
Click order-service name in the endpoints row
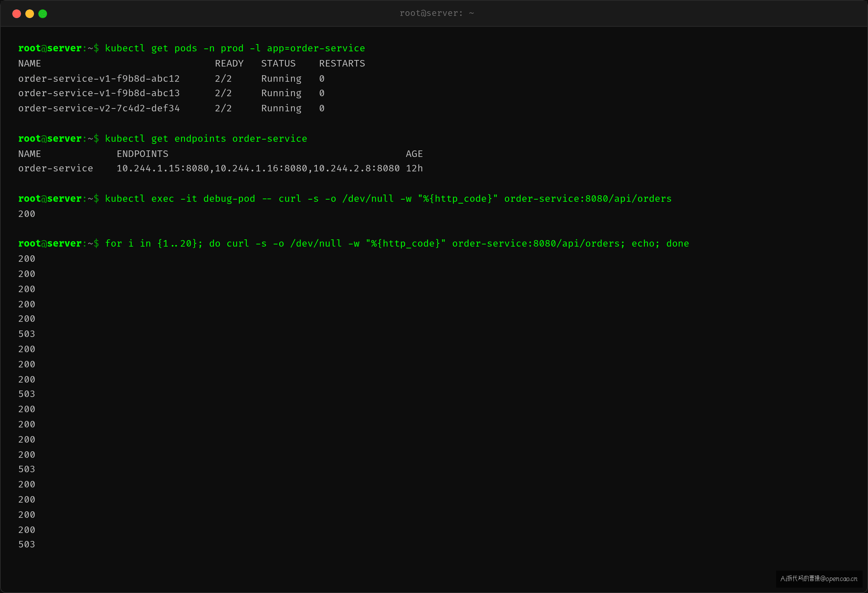[56, 169]
